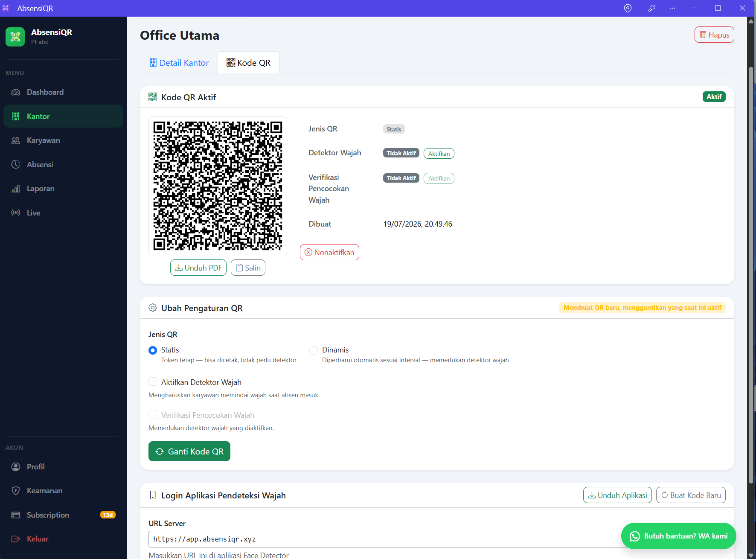
Task: Check Verifikasi Pencocokan Wajah checkbox
Action: [x=153, y=415]
